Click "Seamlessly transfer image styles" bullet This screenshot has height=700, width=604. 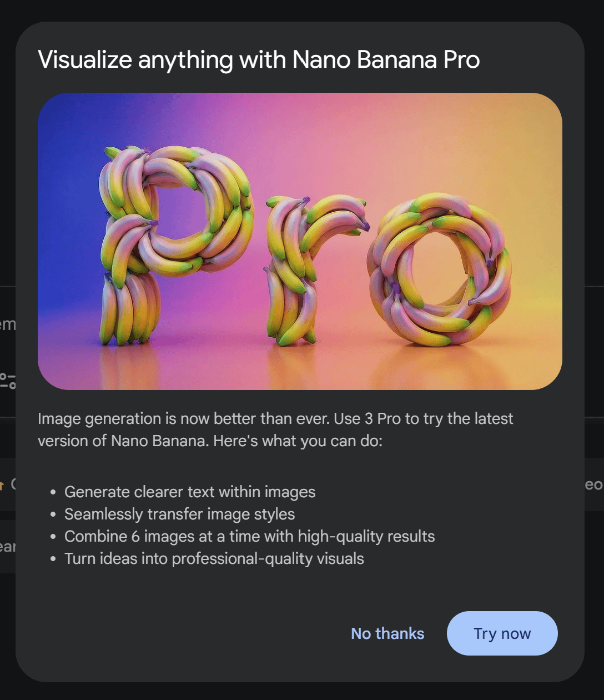coord(179,514)
